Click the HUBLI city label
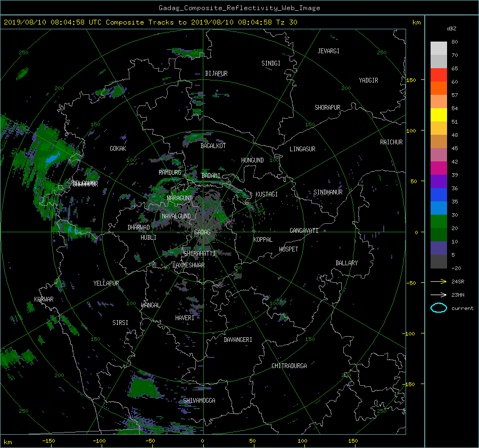479x448 pixels. point(148,238)
